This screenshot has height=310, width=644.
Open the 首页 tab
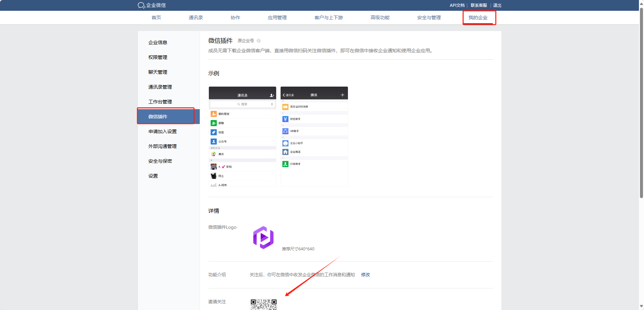click(156, 18)
